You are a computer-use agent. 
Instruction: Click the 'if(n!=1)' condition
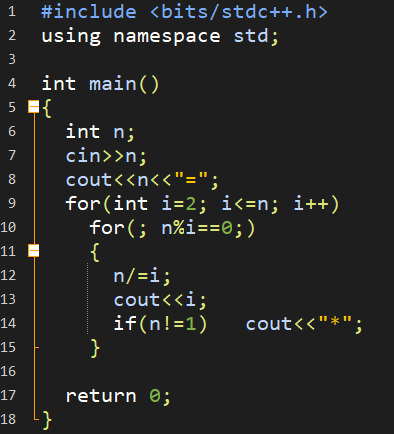(160, 324)
